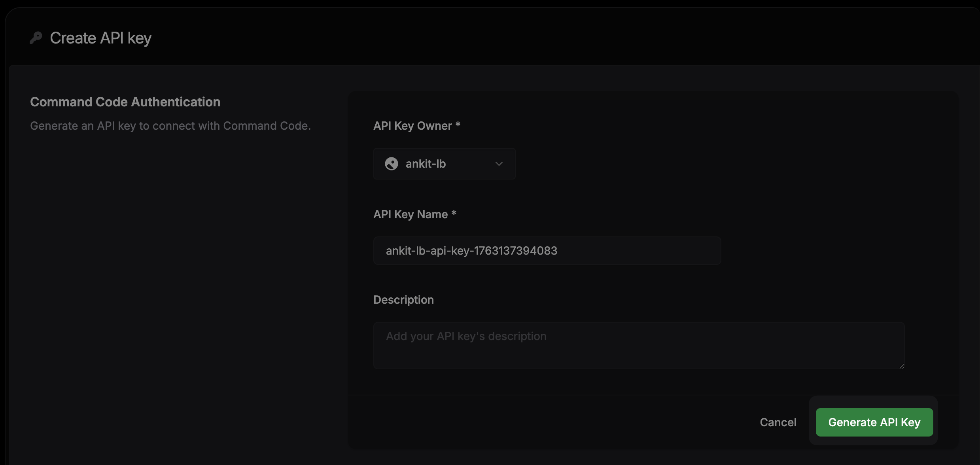The width and height of the screenshot is (980, 465).
Task: Click the API Key Owner label
Action: click(x=417, y=125)
